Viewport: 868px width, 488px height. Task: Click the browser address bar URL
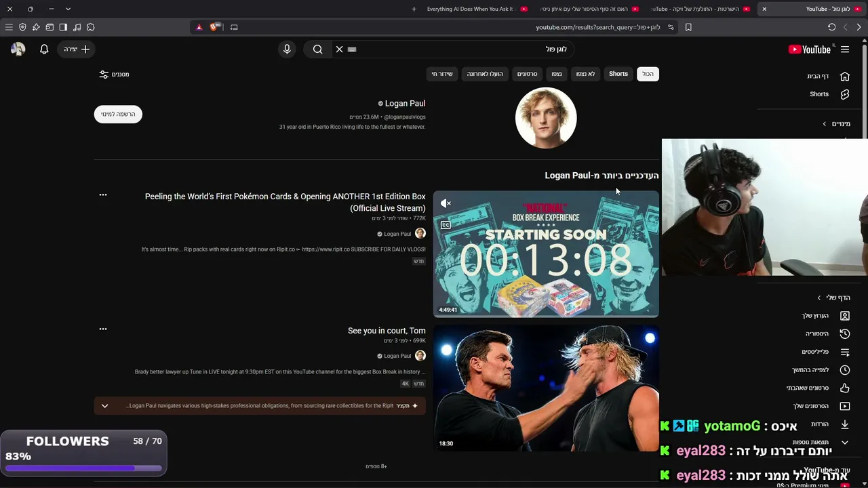click(x=598, y=27)
